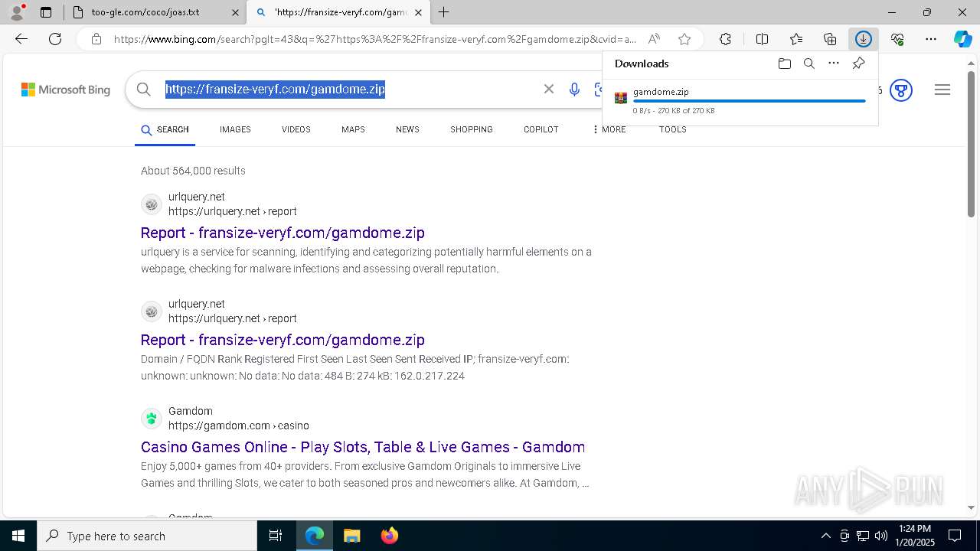980x551 pixels.
Task: Click taskbar search box
Action: click(x=147, y=536)
